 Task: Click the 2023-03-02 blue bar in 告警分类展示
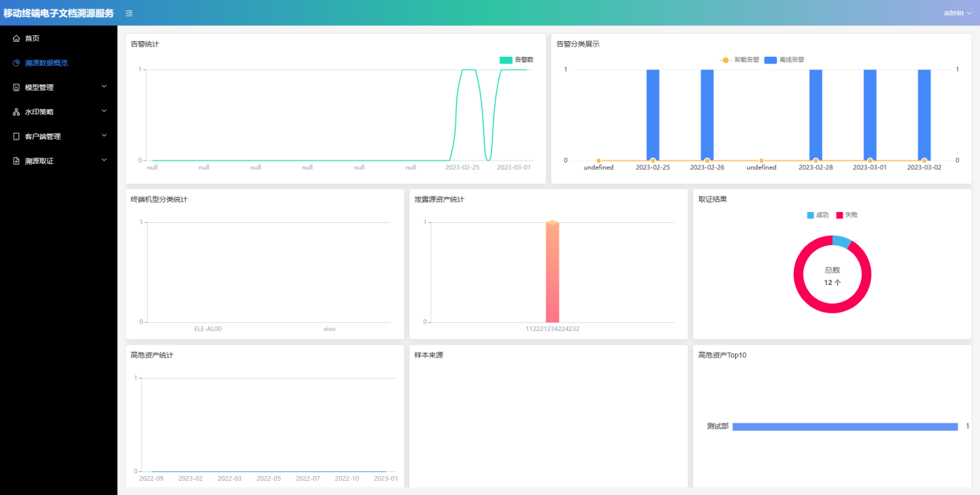pyautogui.click(x=924, y=115)
